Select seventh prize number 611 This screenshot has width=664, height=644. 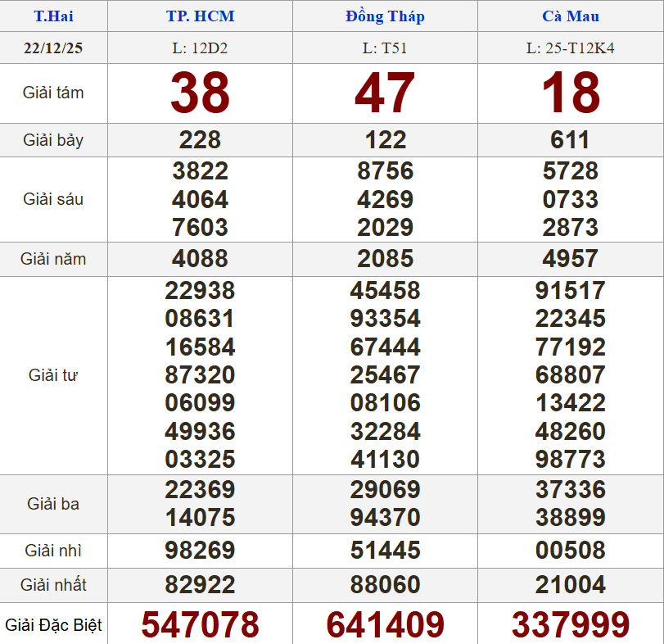(x=570, y=140)
